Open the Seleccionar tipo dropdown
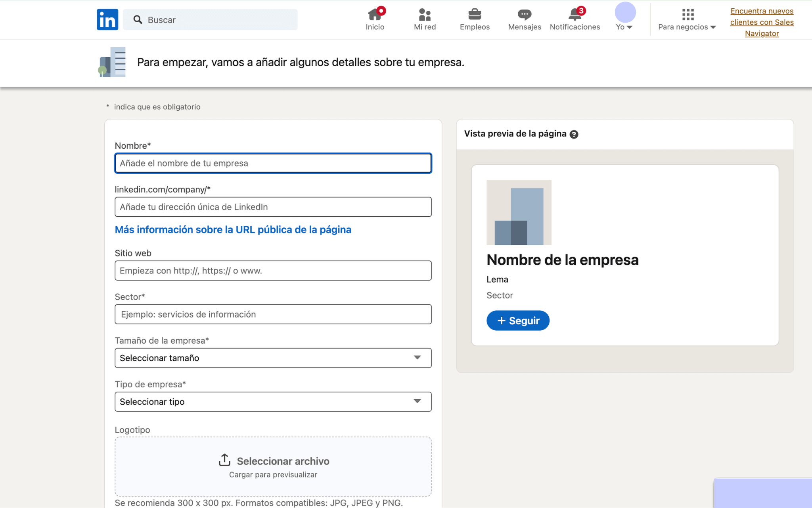812x508 pixels. (x=273, y=402)
